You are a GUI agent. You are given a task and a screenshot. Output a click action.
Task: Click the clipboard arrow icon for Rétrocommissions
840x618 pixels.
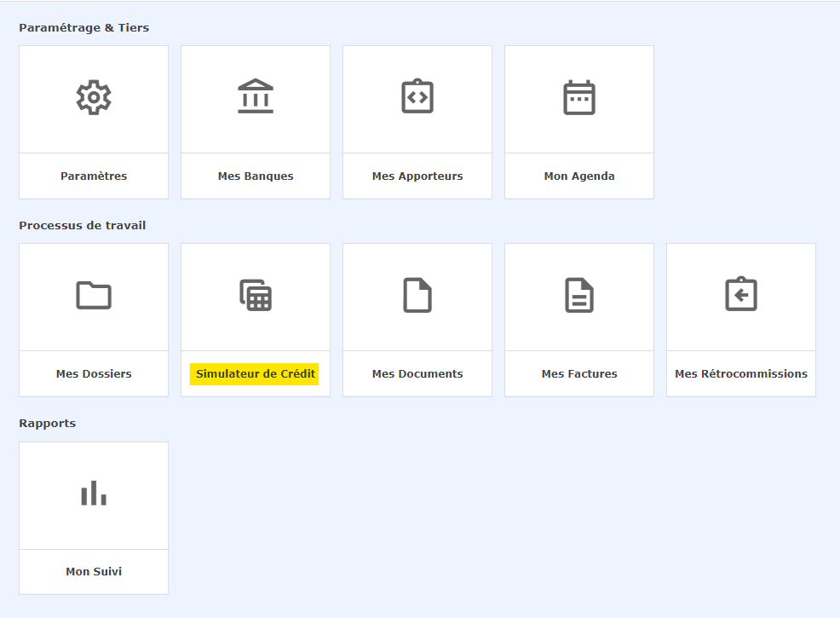(x=741, y=294)
